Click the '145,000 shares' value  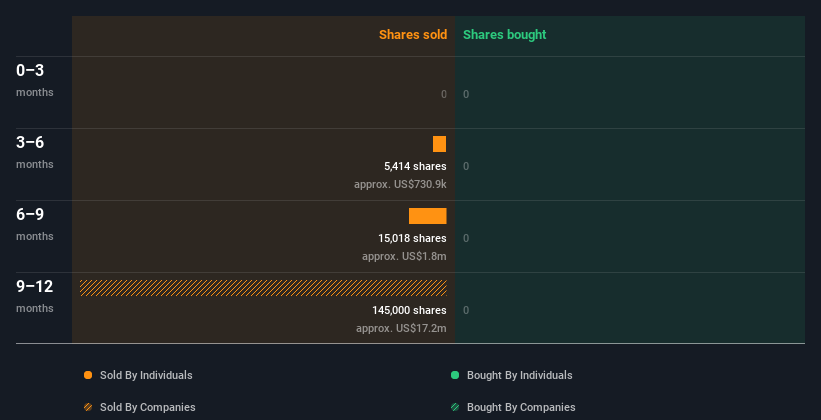click(x=409, y=311)
